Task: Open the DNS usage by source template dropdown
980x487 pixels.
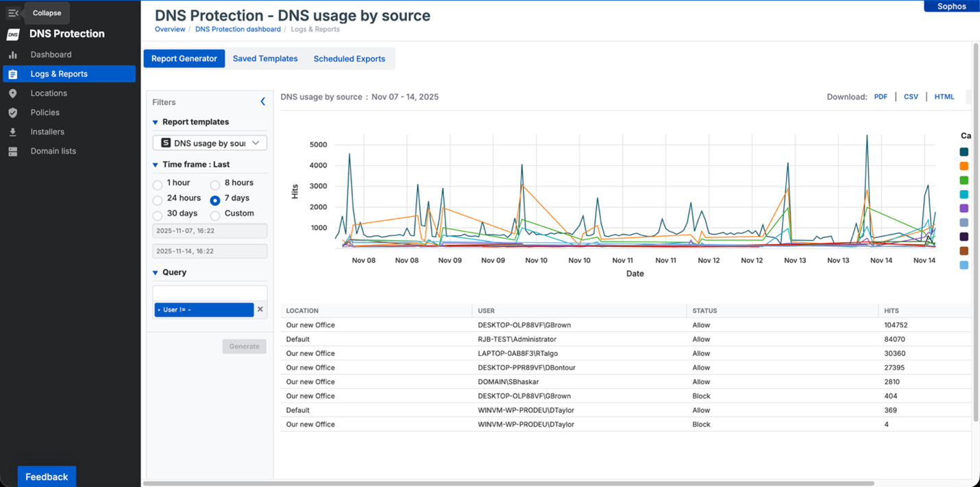Action: pyautogui.click(x=209, y=142)
